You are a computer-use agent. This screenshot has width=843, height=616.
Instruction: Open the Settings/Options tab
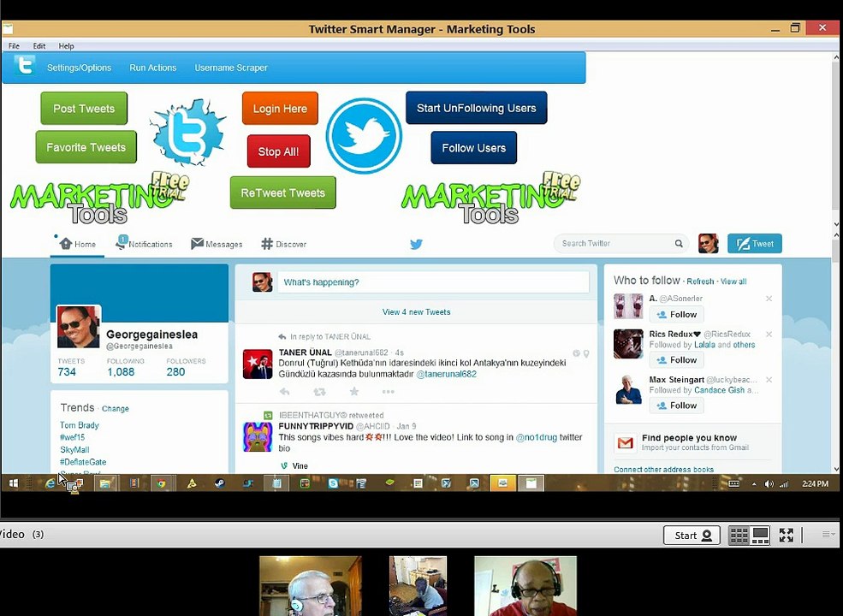pyautogui.click(x=79, y=68)
